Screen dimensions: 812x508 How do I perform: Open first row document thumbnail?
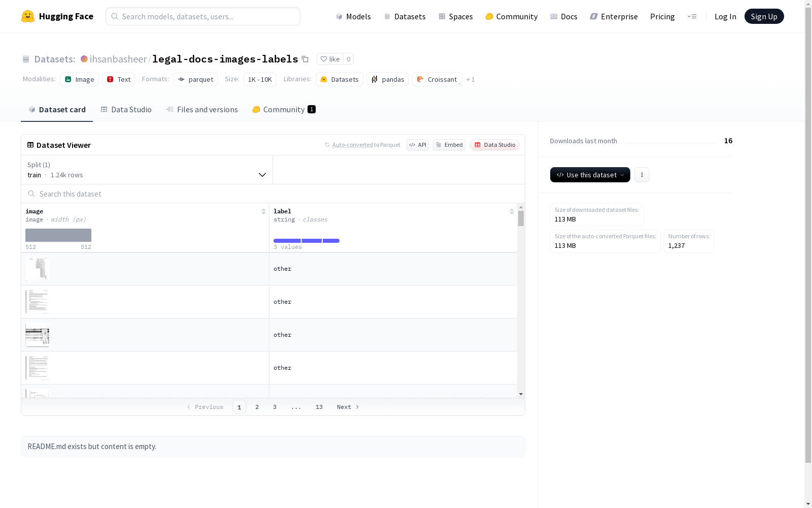38,269
